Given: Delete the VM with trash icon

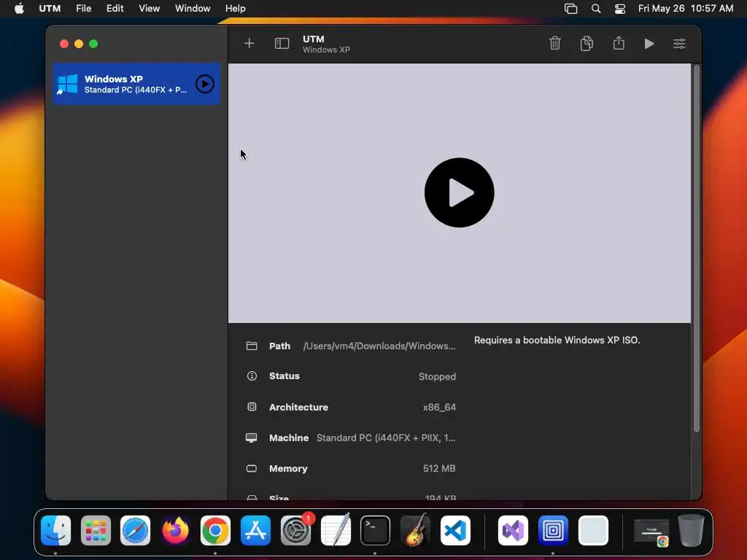Looking at the screenshot, I should [555, 43].
